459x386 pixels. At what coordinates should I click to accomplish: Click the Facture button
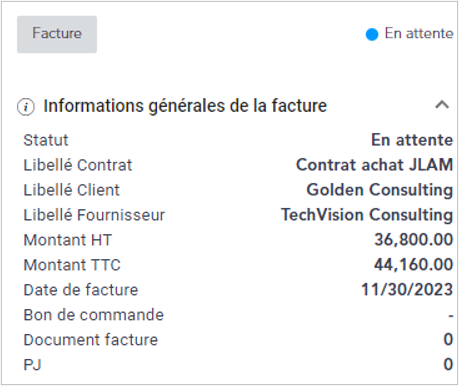point(57,34)
